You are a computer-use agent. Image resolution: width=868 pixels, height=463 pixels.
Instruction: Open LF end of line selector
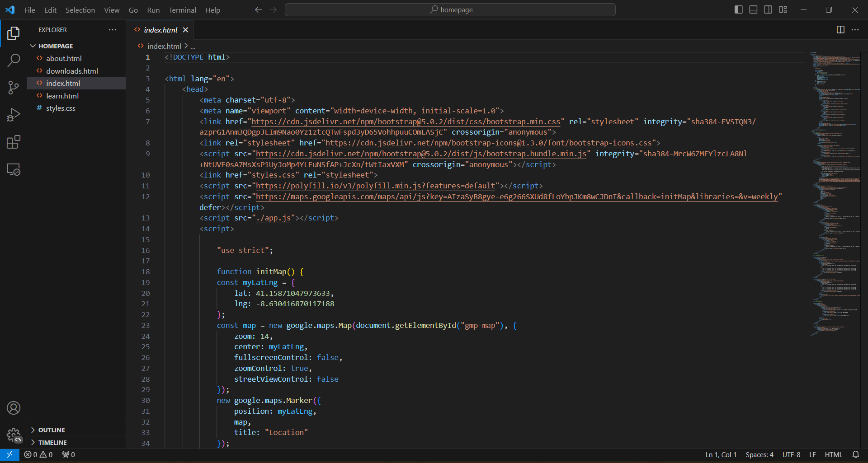pyautogui.click(x=812, y=454)
